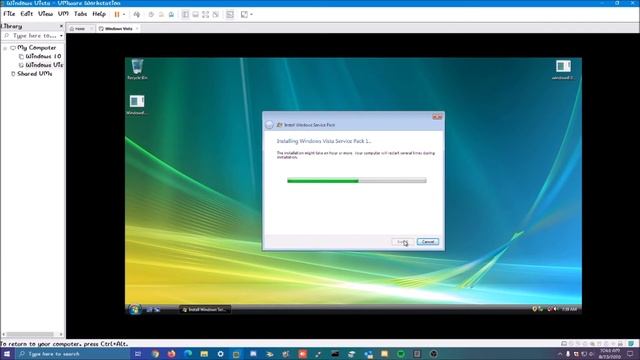Click the installer back arrow button
The width and height of the screenshot is (640, 360).
[x=269, y=125]
